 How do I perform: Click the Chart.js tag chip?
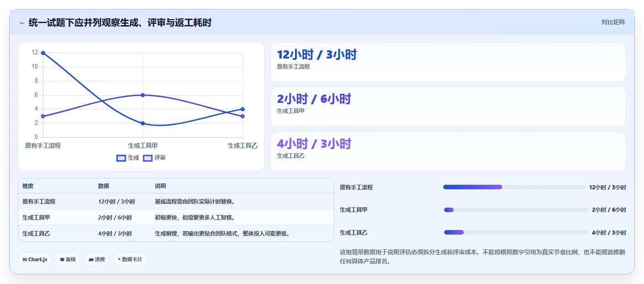click(35, 259)
